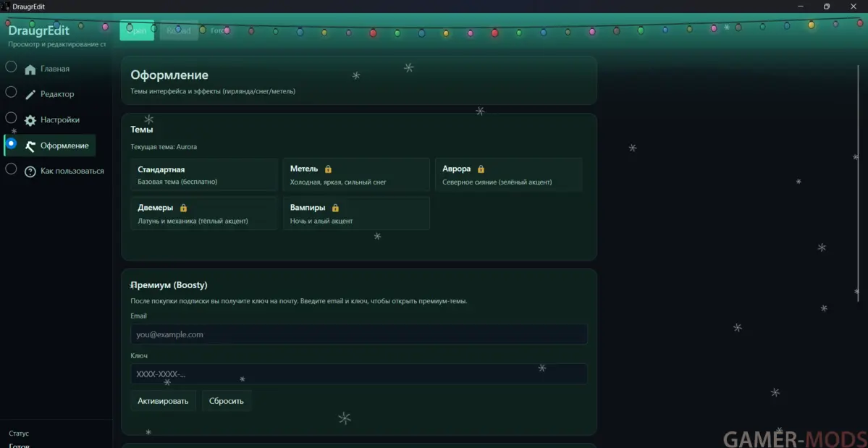Image resolution: width=868 pixels, height=448 pixels.
Task: Click the lock icon on Метель theme
Action: point(328,169)
